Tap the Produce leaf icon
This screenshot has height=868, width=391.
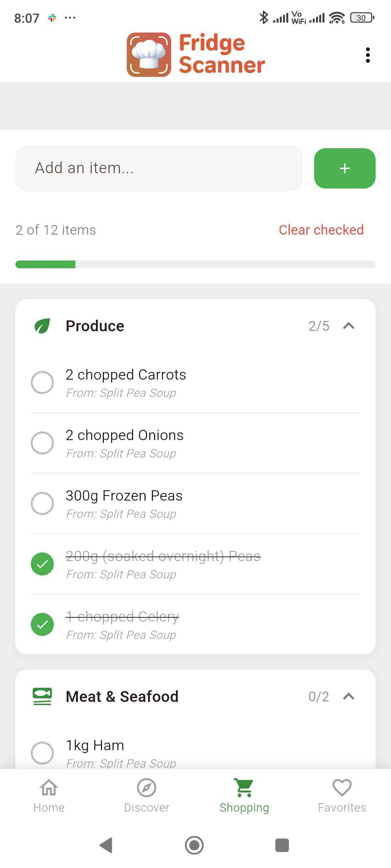[42, 325]
